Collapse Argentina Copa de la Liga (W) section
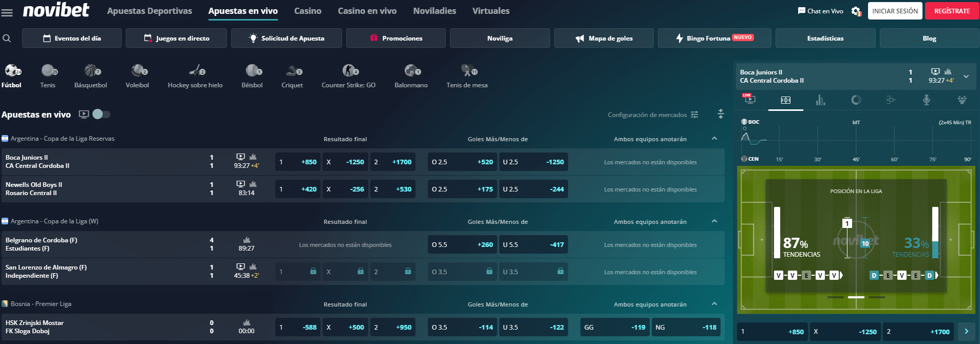Screen dimensions: 980x344 pyautogui.click(x=714, y=221)
